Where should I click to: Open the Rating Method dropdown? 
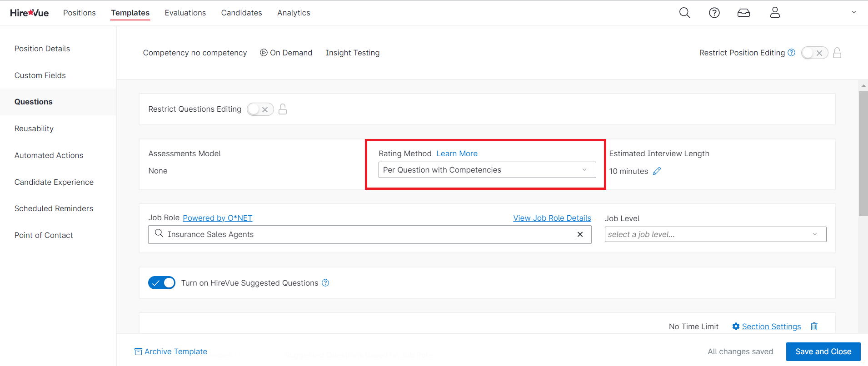coord(487,170)
